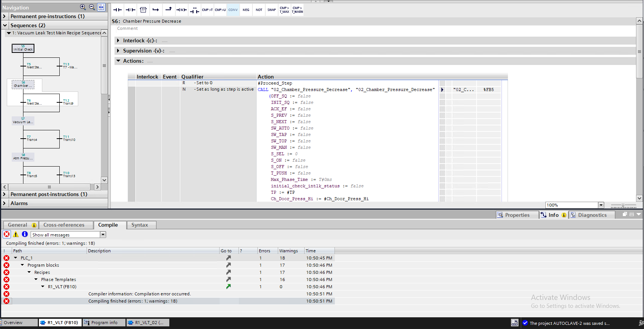Insert a normally closed contact
Screen dimensions: 644x329
pyautogui.click(x=130, y=10)
